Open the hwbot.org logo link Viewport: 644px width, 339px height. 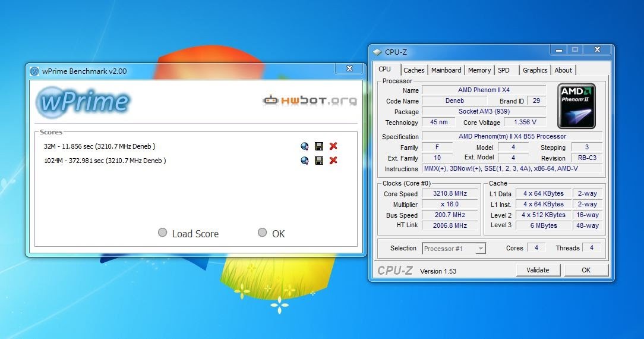(310, 101)
